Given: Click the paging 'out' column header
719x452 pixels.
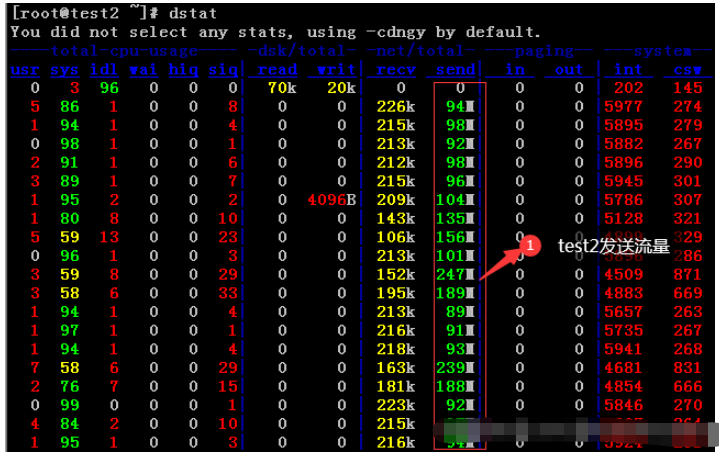Looking at the screenshot, I should pyautogui.click(x=569, y=70).
